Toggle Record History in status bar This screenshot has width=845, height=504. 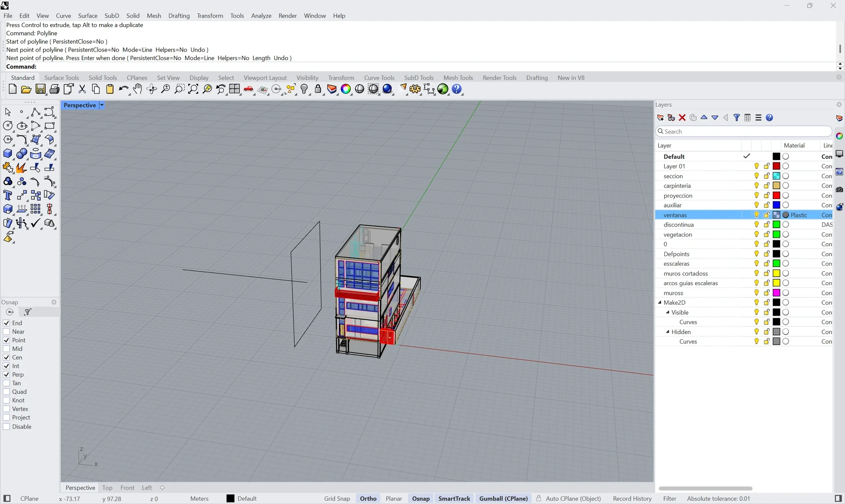coord(632,499)
